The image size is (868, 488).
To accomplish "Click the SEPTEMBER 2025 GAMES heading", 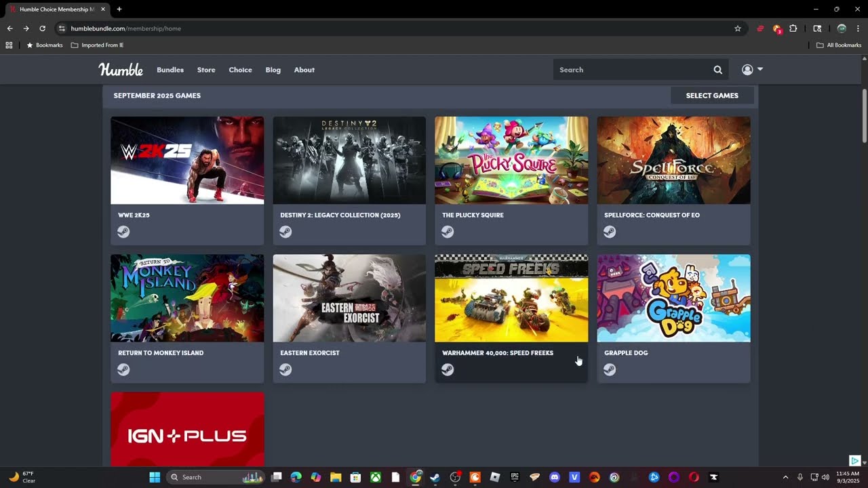I will (157, 96).
